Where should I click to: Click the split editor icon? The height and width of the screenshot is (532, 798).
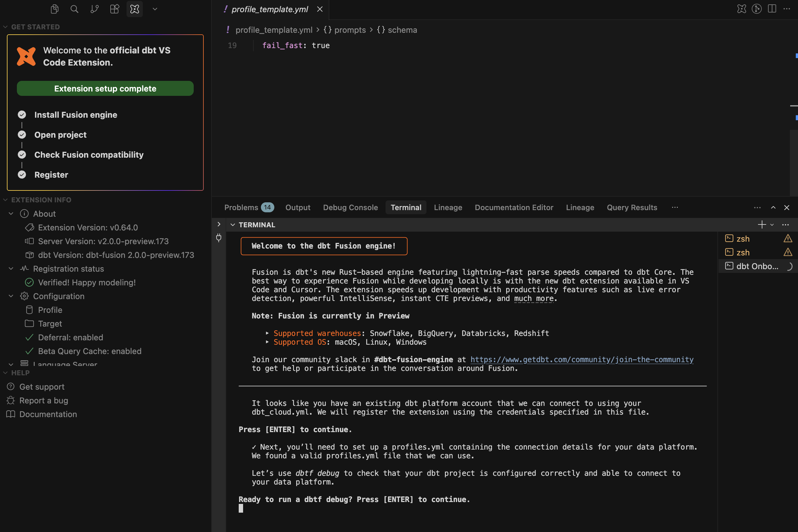point(772,9)
